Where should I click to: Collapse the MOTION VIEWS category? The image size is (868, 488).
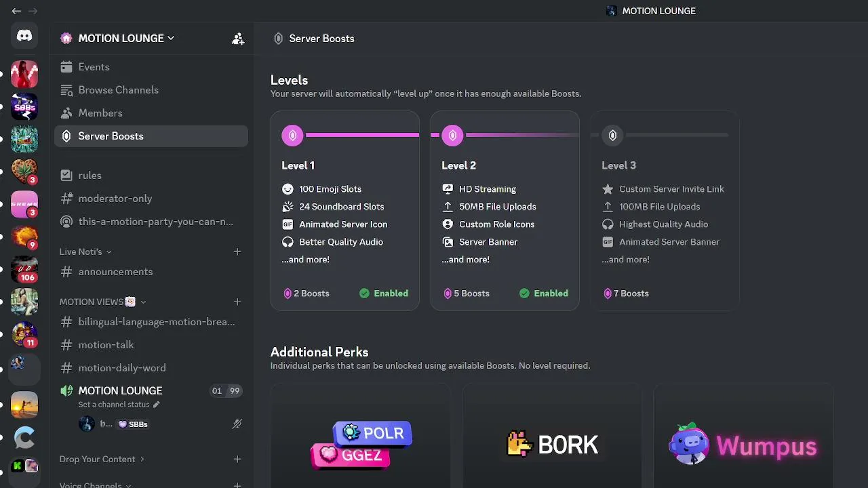102,302
